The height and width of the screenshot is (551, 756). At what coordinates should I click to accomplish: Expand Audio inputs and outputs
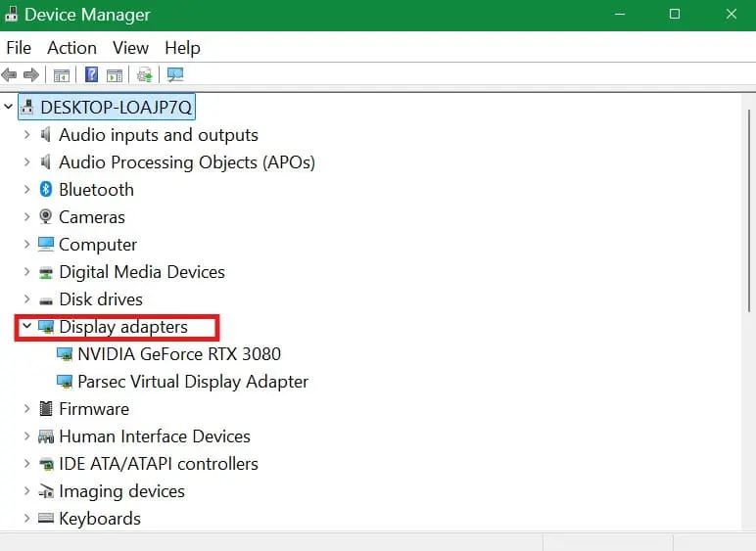point(27,135)
